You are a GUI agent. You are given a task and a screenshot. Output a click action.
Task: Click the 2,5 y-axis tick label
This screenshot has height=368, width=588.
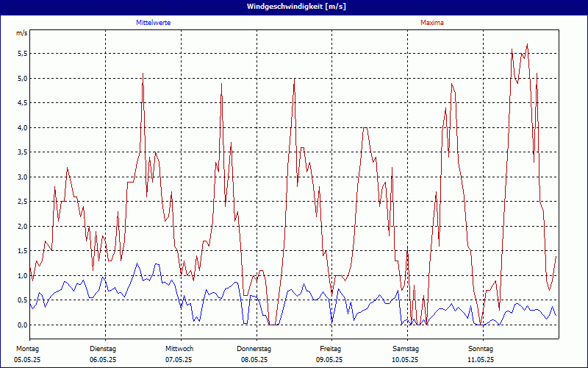pos(22,202)
